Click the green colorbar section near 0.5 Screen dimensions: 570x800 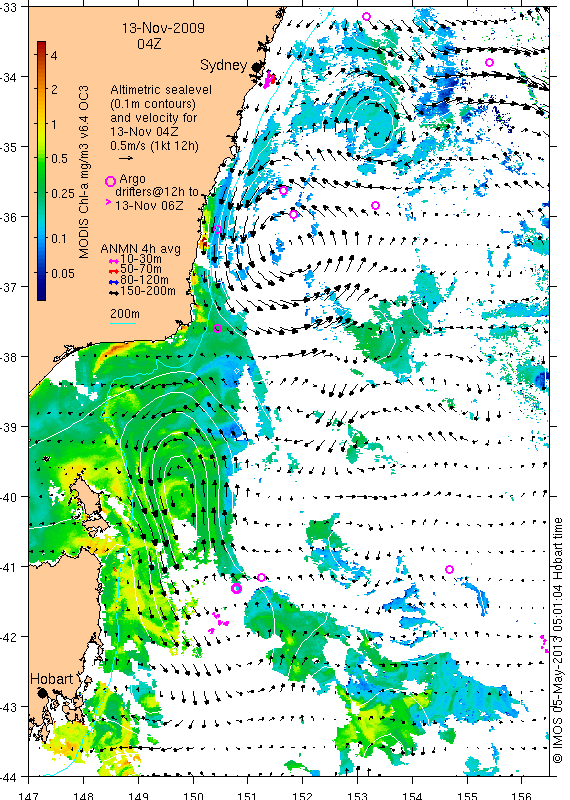click(x=41, y=158)
